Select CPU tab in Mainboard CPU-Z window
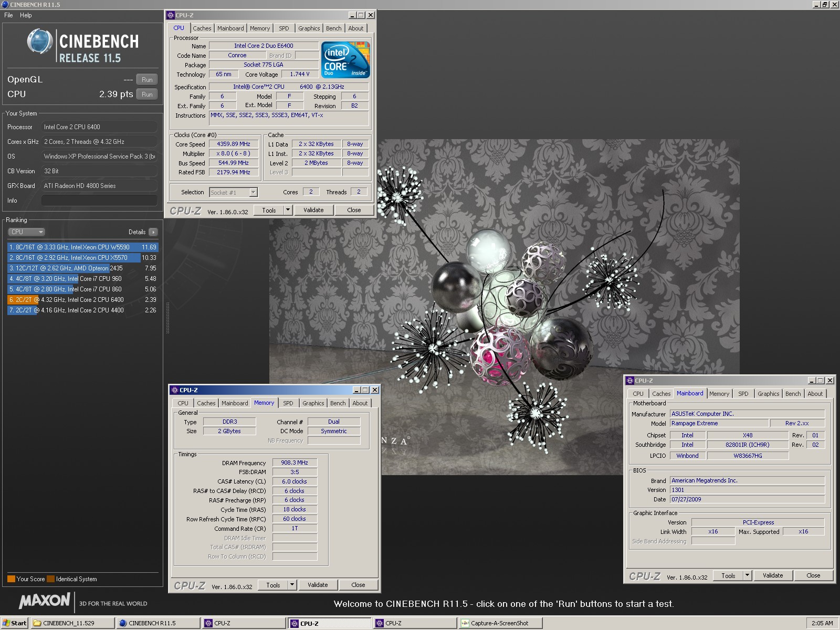The image size is (840, 630). [638, 394]
